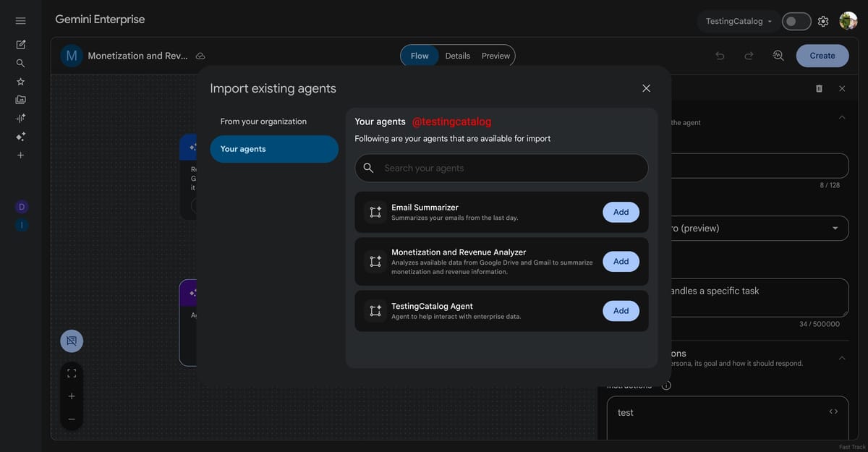Click the undo arrow in the toolbar
This screenshot has height=452, width=868.
click(720, 56)
